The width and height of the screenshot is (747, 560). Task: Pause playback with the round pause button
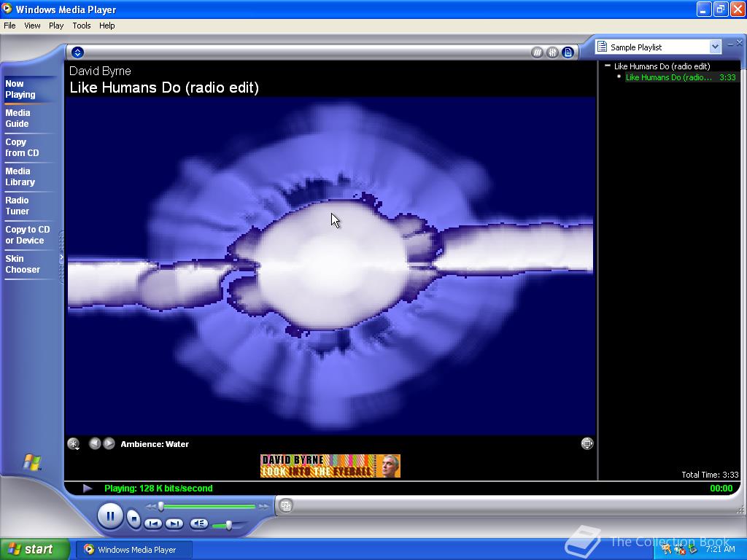click(110, 516)
